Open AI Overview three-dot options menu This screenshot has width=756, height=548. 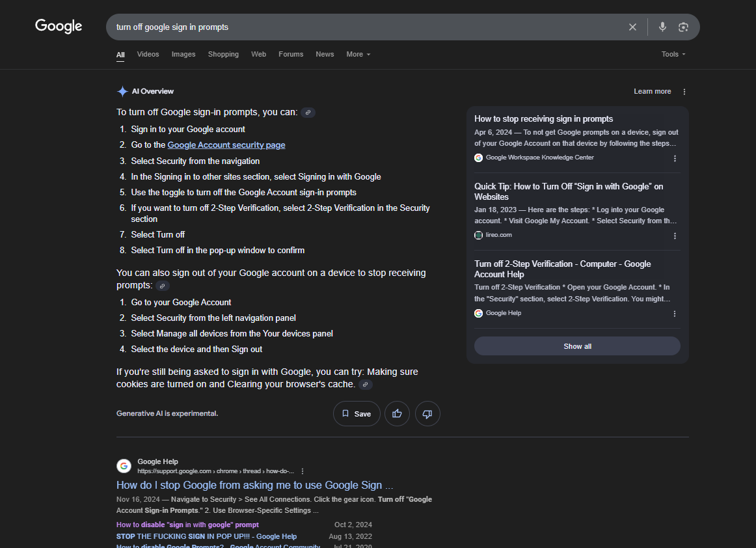click(684, 92)
